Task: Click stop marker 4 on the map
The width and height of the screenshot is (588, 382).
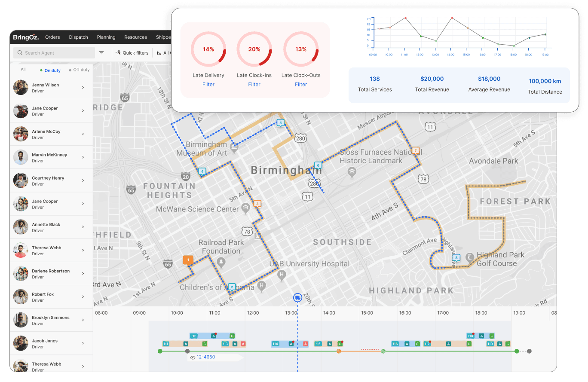Action: (x=202, y=171)
